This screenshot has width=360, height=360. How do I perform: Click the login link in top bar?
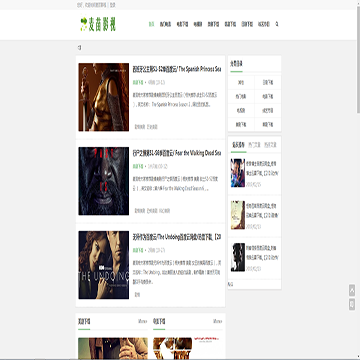coord(113,5)
